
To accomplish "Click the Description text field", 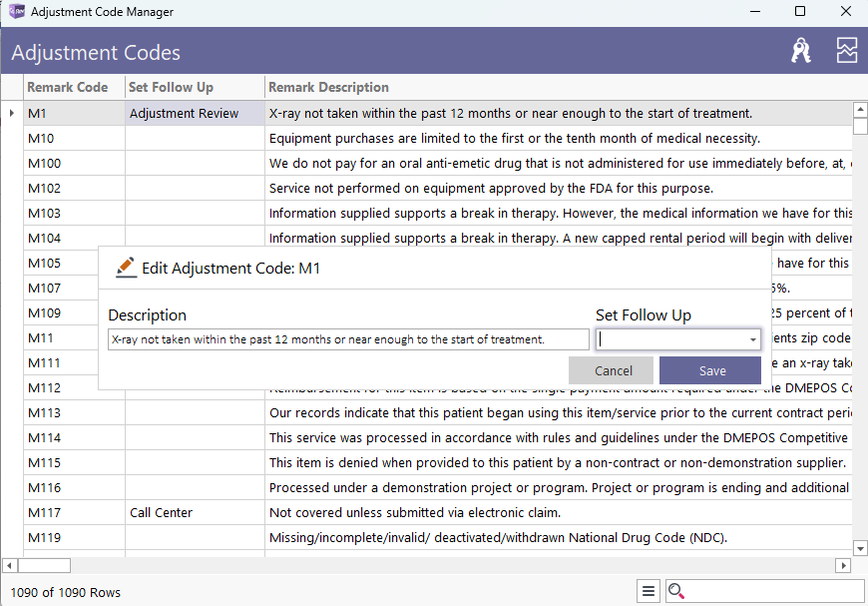I will coord(348,340).
